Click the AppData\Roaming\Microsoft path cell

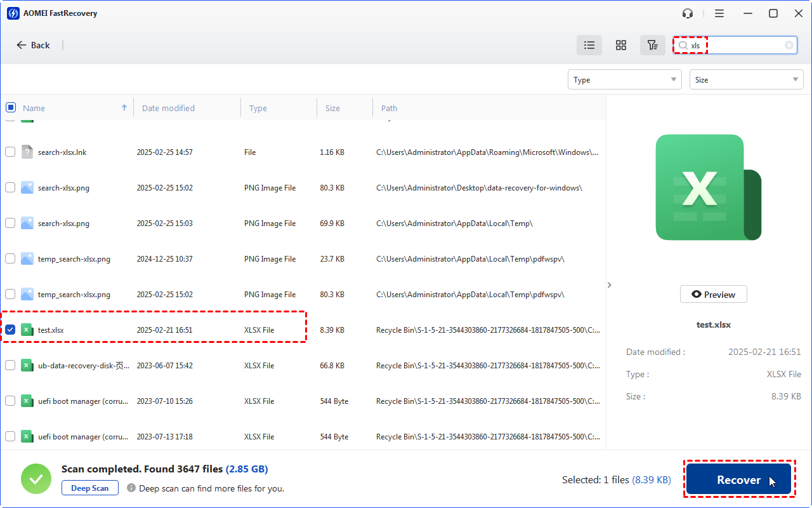487,152
